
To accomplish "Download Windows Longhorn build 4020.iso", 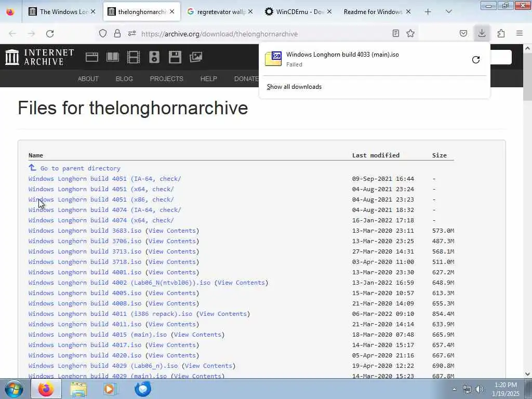I will pos(85,355).
